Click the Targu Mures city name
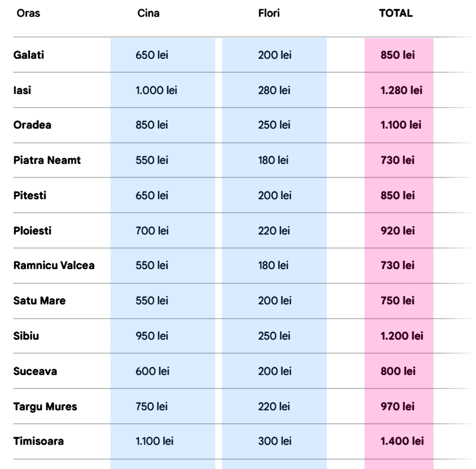 tap(45, 406)
